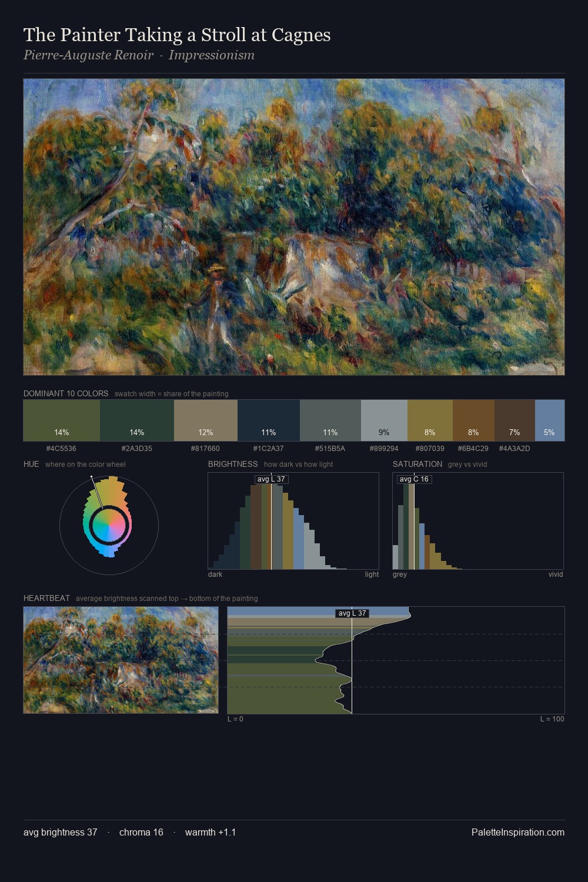Image resolution: width=588 pixels, height=882 pixels.
Task: Click the hex code '#4A3A2D' text
Action: point(514,448)
